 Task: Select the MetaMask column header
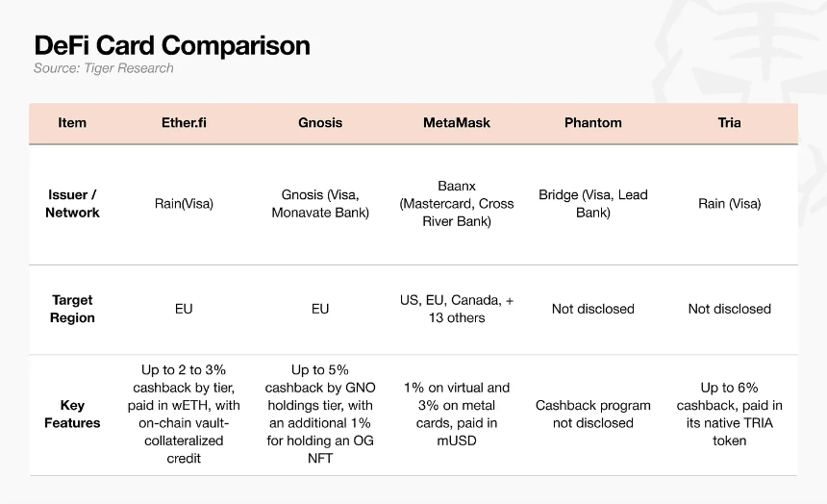point(457,122)
